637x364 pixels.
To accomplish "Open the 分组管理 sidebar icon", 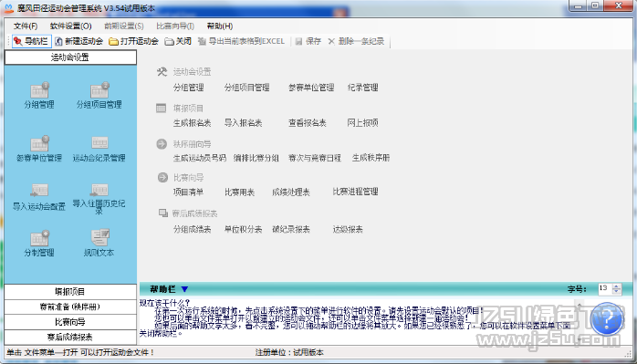I will (39, 96).
